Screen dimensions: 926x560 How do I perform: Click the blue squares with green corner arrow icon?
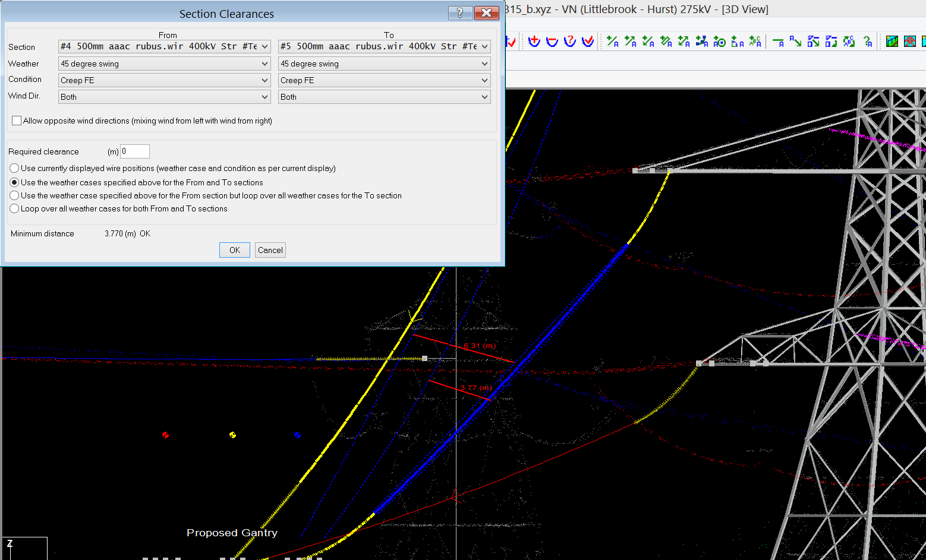[831, 42]
